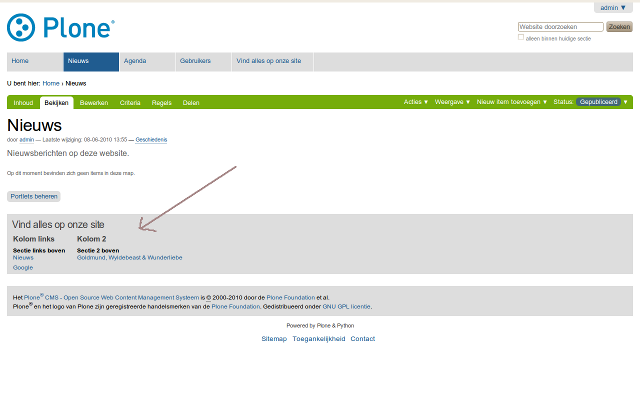The width and height of the screenshot is (640, 400).
Task: Click the Sitemap footer link
Action: 274,339
